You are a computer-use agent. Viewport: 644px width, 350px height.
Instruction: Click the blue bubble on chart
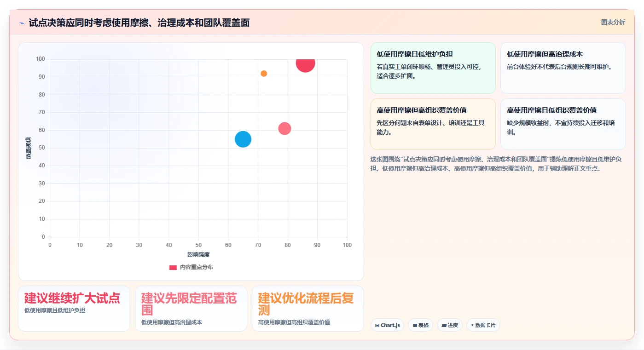[x=243, y=139]
